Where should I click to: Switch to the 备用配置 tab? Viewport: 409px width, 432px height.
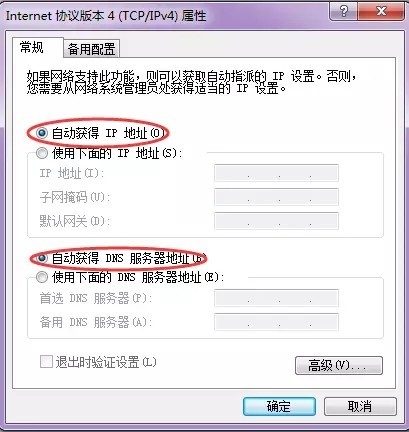point(91,49)
